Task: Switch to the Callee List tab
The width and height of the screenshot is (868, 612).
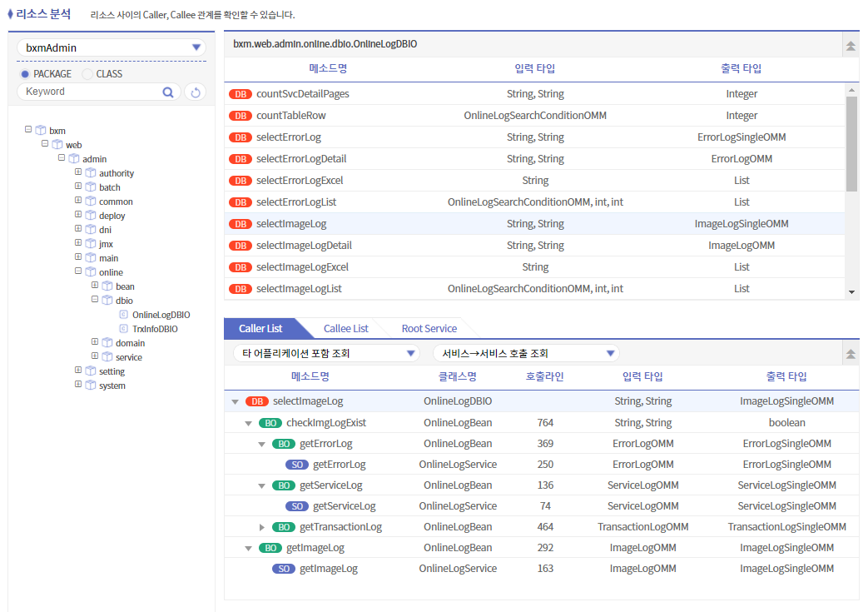Action: tap(346, 329)
